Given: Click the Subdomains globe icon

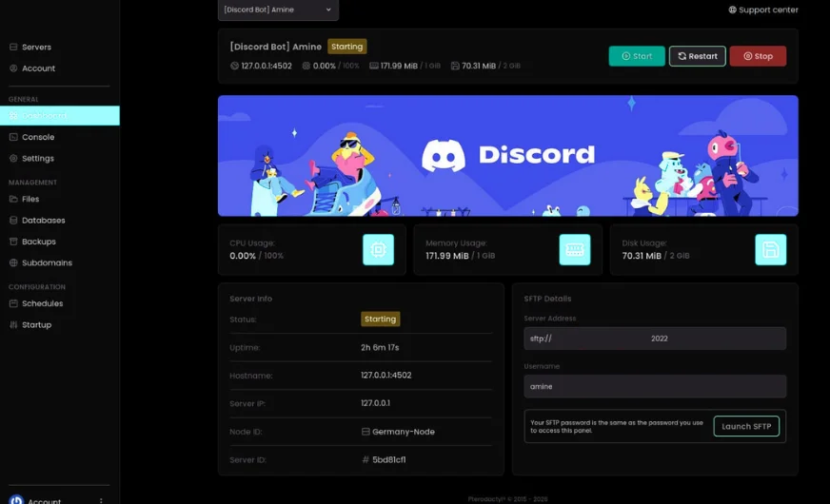Looking at the screenshot, I should tap(13, 262).
